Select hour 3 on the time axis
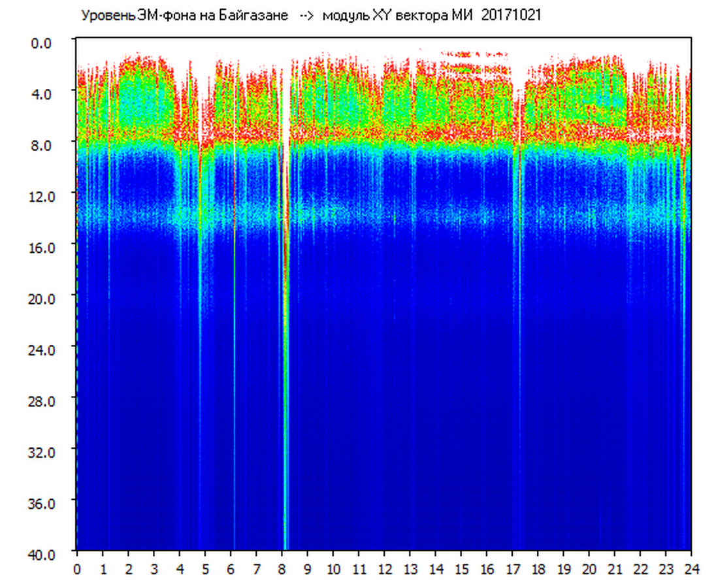The height and width of the screenshot is (588, 716). (154, 568)
